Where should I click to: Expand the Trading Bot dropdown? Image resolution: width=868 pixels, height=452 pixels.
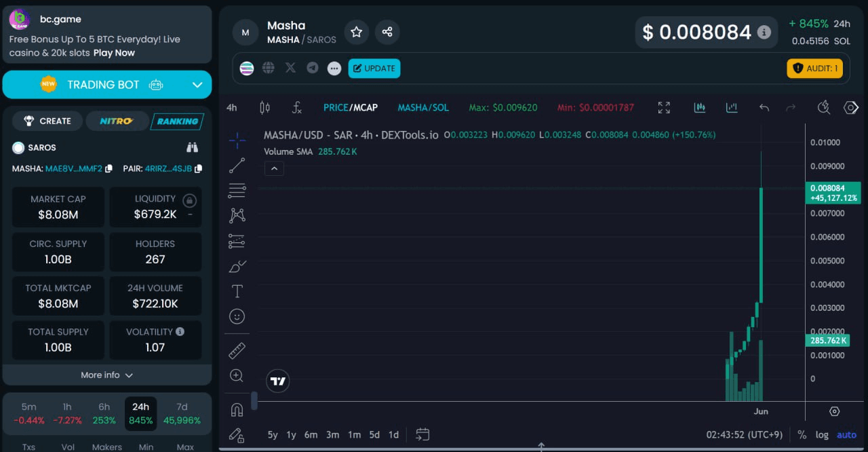coord(197,85)
